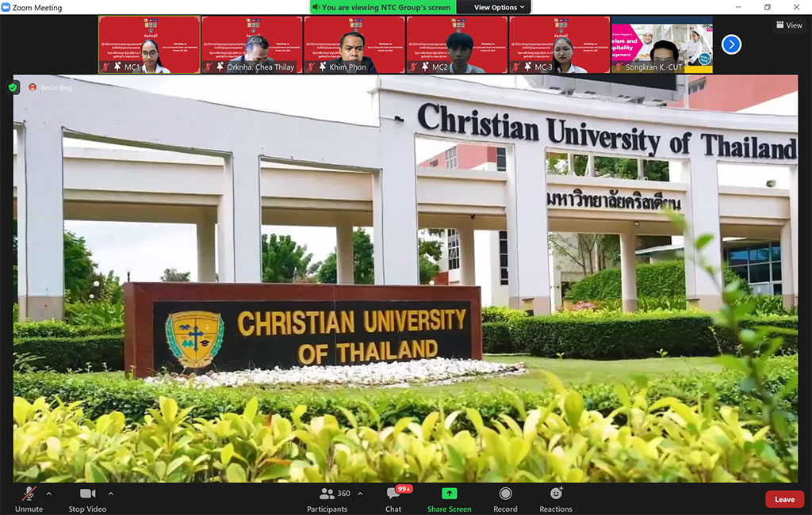The image size is (812, 515).
Task: Maximize the Zoom Meeting window
Action: pyautogui.click(x=768, y=7)
